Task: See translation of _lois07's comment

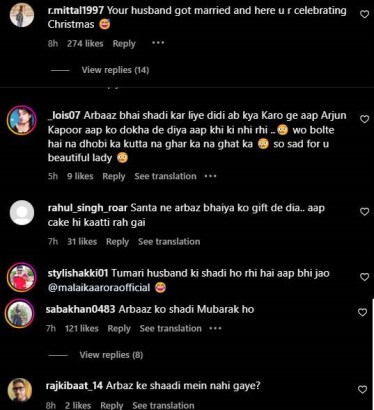Action: (165, 176)
